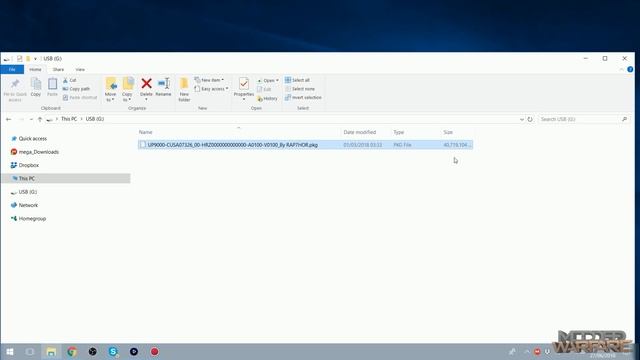Open the ribbon's Open dropdown

[x=268, y=80]
